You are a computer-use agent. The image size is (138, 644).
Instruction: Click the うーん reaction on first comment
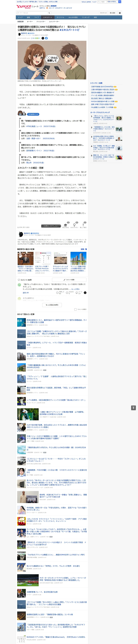click(x=77, y=292)
